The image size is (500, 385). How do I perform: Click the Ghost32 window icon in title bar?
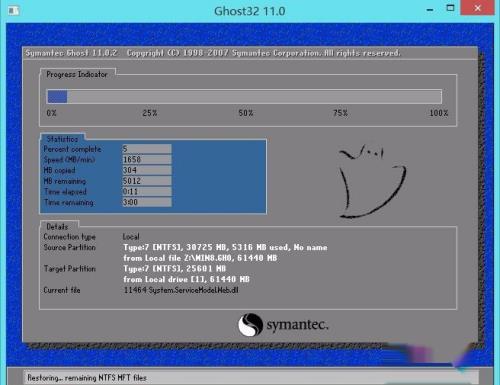point(14,11)
